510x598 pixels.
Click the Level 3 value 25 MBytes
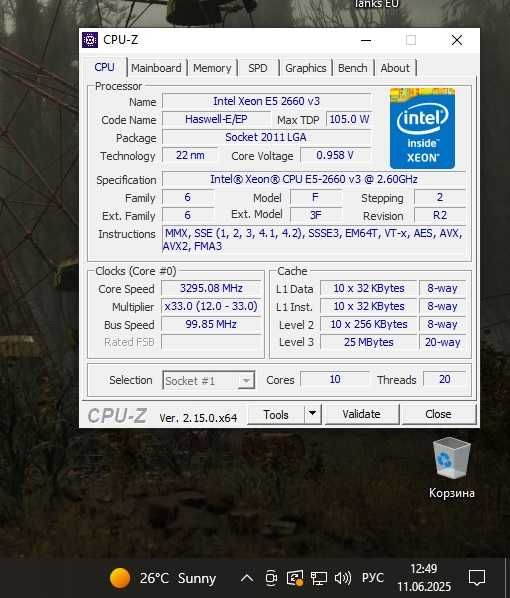[x=368, y=342]
